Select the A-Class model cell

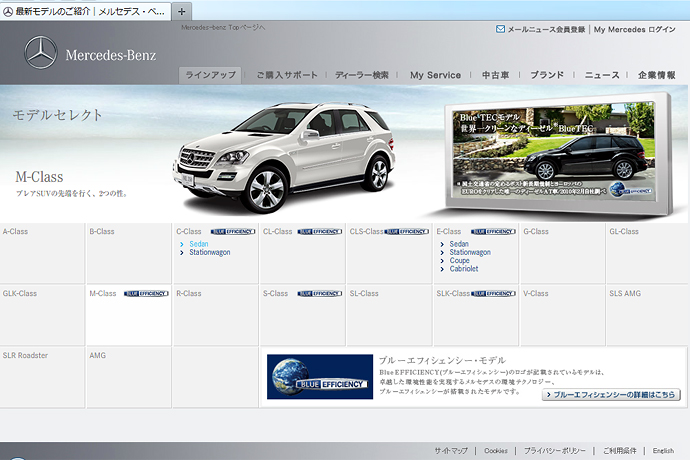(42, 253)
